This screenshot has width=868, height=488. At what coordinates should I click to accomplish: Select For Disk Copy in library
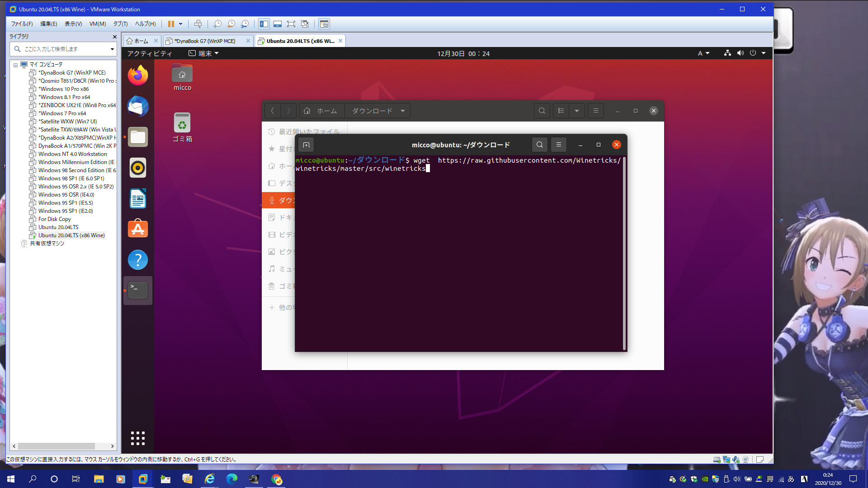tap(54, 219)
